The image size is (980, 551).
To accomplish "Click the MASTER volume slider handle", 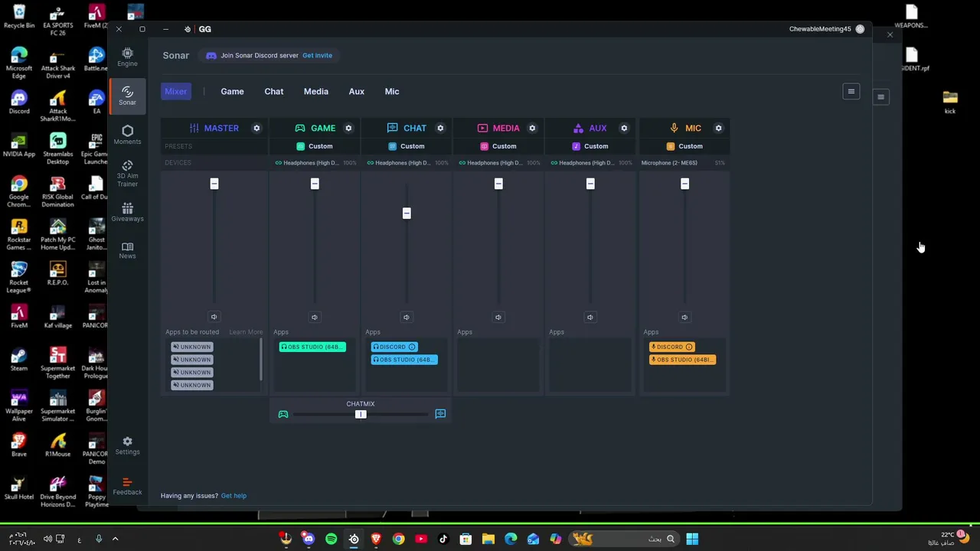I will click(x=214, y=184).
